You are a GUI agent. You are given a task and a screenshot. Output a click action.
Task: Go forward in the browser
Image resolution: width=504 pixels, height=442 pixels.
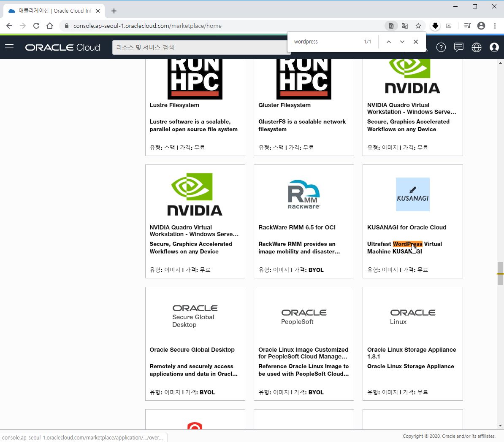[x=23, y=26]
